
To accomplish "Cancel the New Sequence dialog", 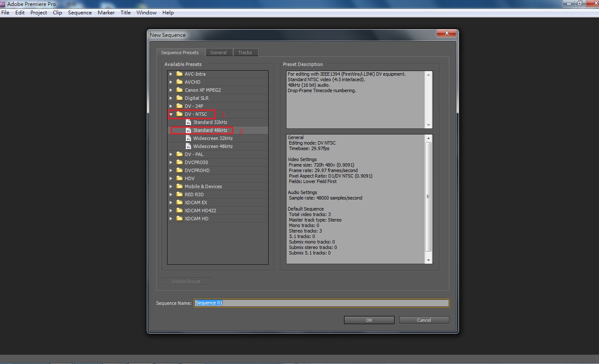I will 424,320.
